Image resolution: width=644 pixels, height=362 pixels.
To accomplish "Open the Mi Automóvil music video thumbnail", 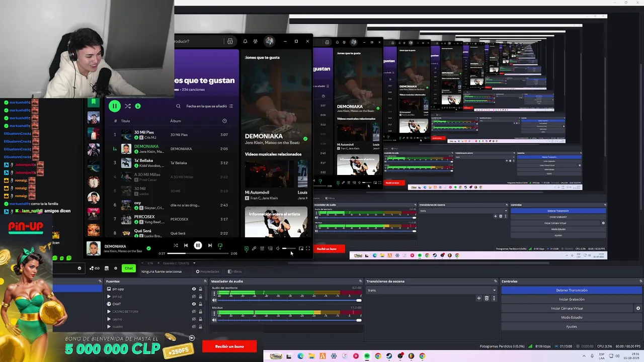I will pos(269,174).
